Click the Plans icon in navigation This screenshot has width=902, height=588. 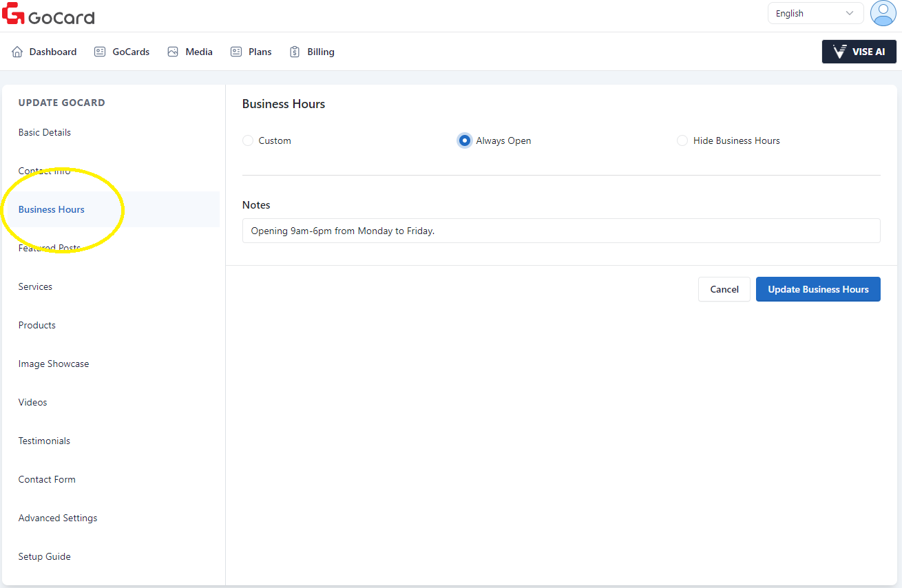click(236, 52)
